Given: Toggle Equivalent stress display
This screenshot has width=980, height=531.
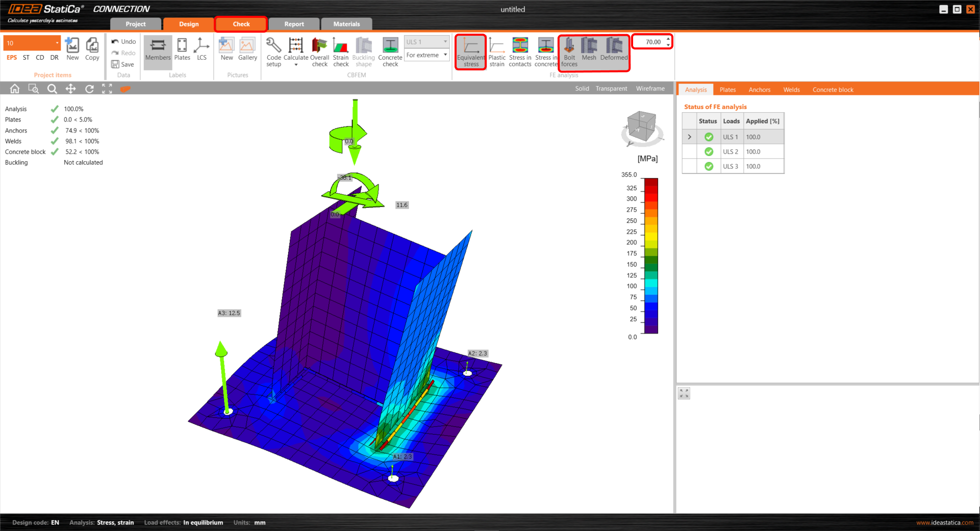Looking at the screenshot, I should tap(471, 52).
